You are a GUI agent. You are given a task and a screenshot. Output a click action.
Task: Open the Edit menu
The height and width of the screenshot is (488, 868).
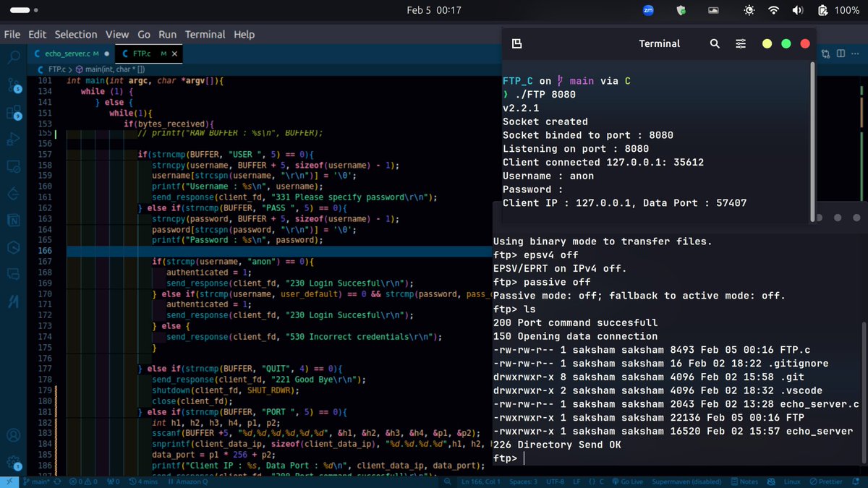pos(37,34)
